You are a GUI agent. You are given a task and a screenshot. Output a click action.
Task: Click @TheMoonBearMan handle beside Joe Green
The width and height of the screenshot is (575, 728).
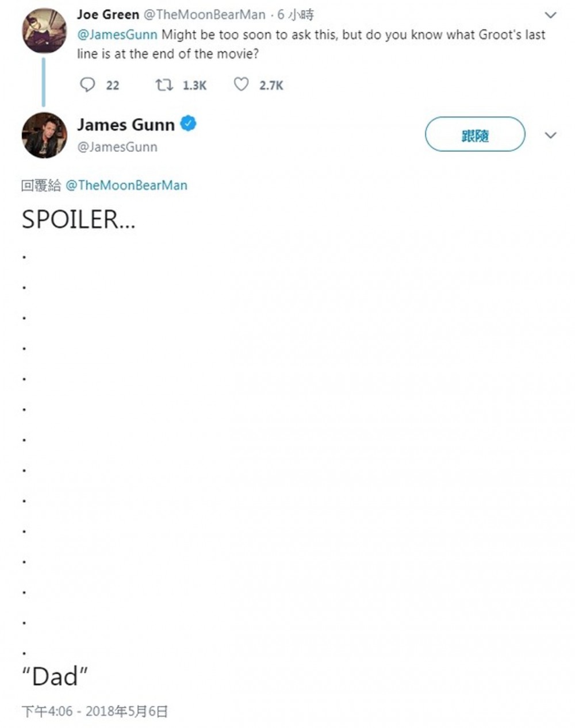(x=204, y=14)
